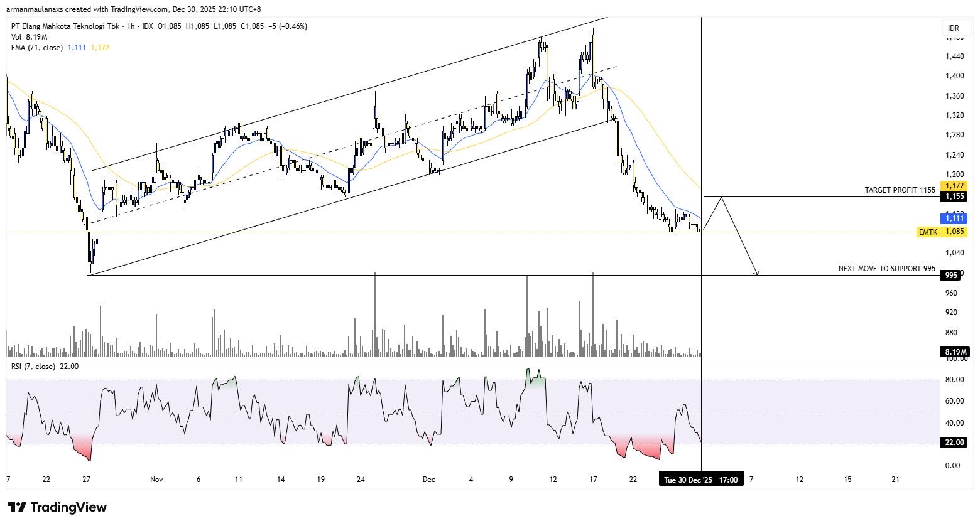Click the TARGET PROFIT 1155 annotation text
This screenshot has height=526, width=980.
point(900,190)
